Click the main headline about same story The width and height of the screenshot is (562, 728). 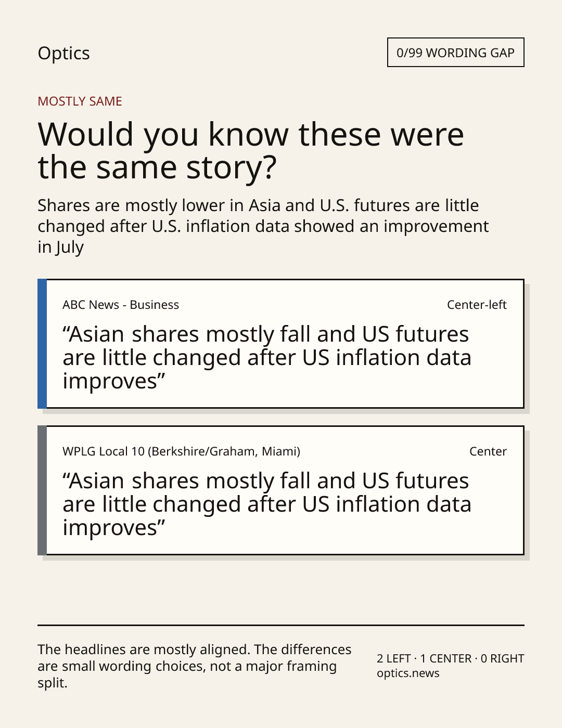pos(250,150)
